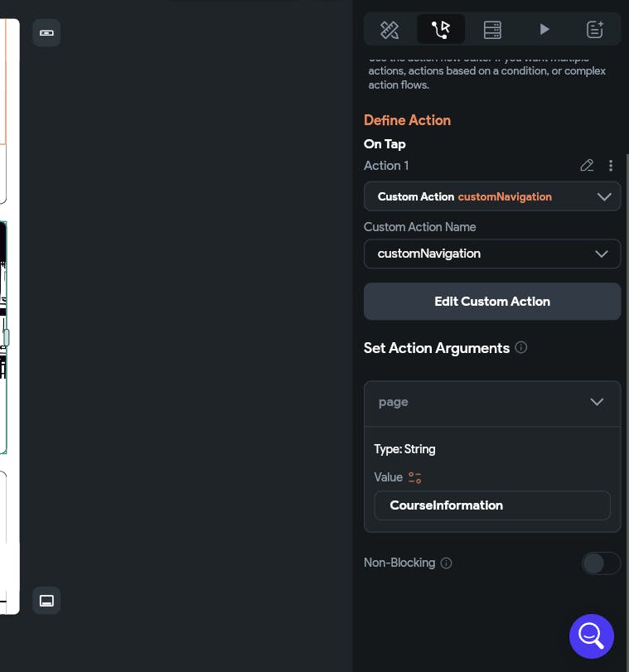Switch to the Actions flow tab
629x672 pixels.
(x=441, y=30)
